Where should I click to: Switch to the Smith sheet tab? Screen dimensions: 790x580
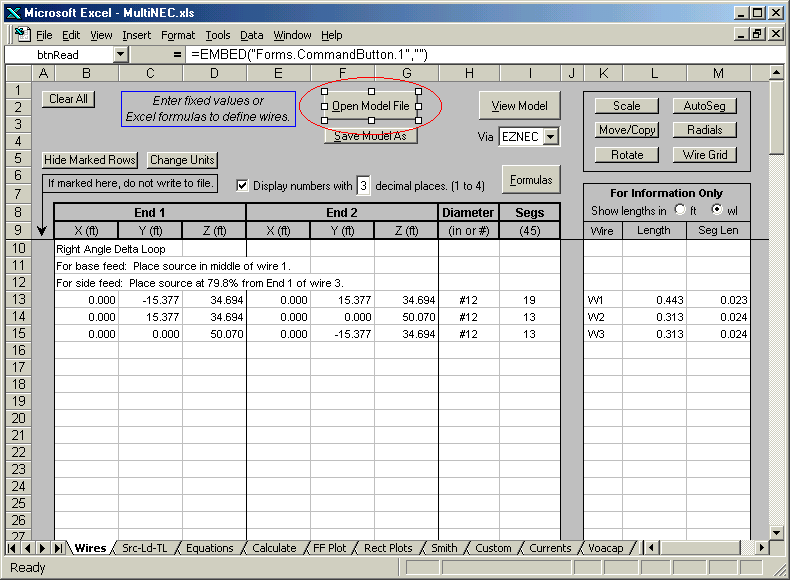point(444,548)
